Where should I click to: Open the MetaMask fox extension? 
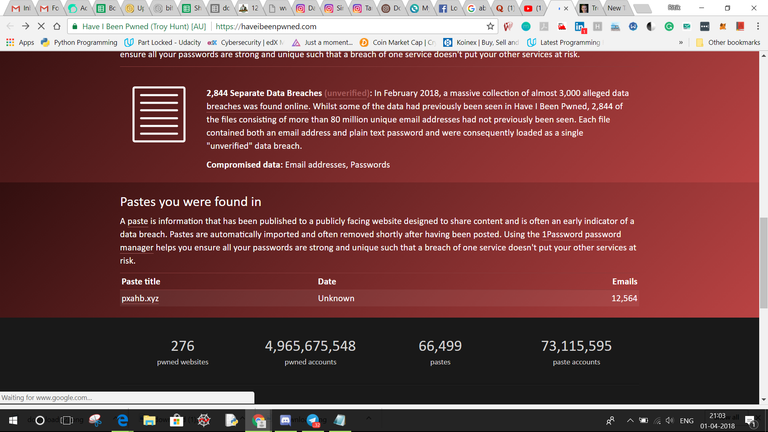[722, 26]
